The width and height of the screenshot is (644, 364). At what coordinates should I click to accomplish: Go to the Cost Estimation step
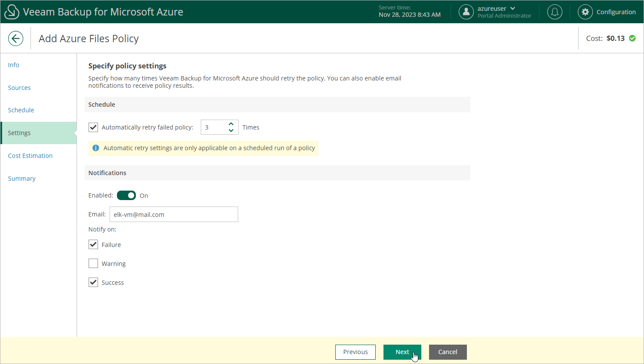click(31, 156)
